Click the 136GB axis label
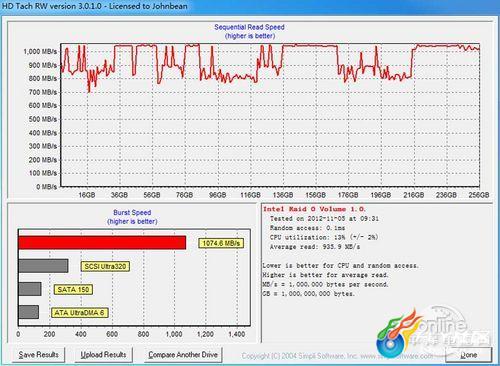Screen dimensions: 500x366 (283, 195)
